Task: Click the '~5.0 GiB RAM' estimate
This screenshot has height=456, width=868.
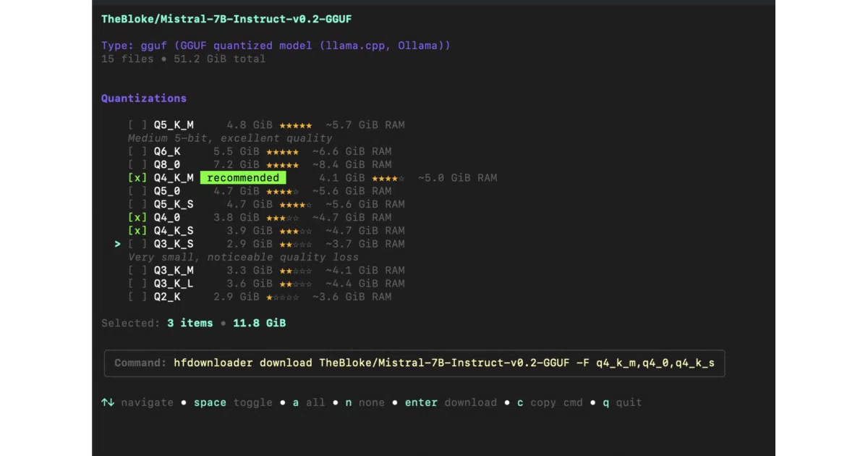Action: (457, 178)
